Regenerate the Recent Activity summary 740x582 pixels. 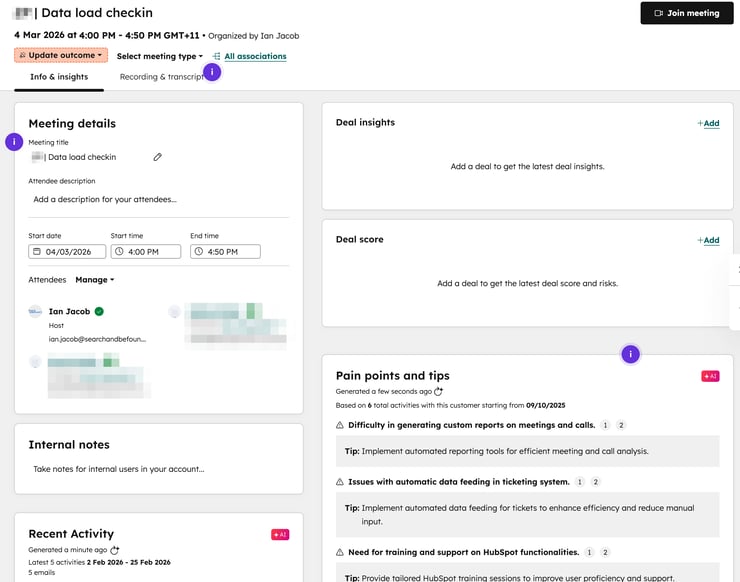click(x=115, y=550)
